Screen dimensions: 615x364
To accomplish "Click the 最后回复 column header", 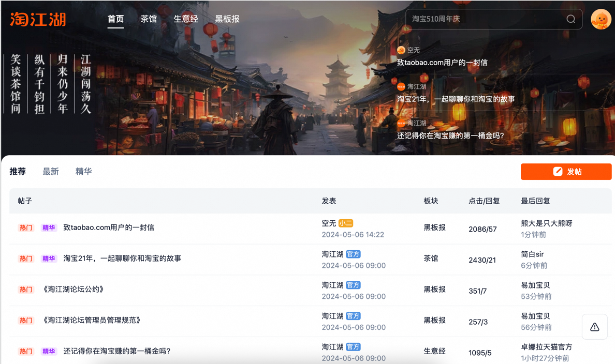I will pos(535,201).
